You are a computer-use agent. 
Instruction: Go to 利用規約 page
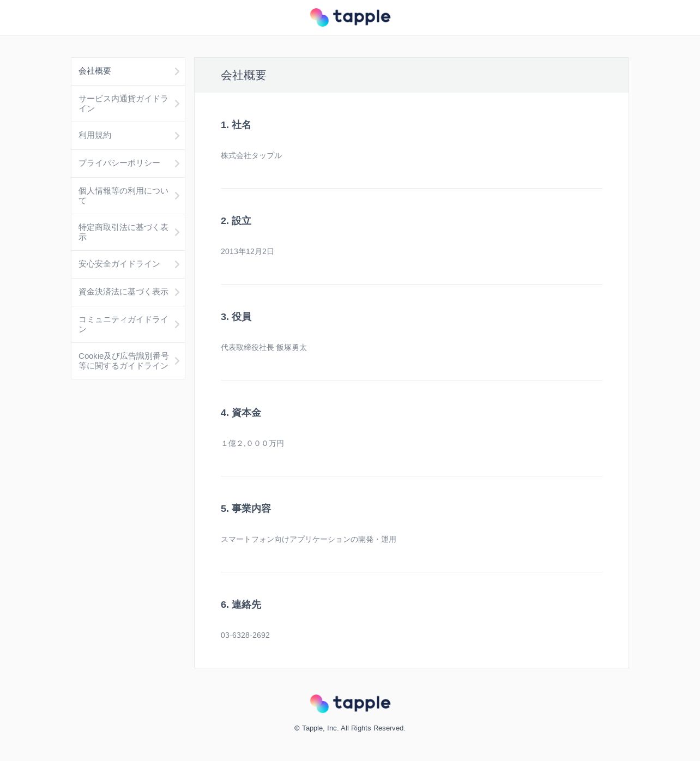[128, 136]
